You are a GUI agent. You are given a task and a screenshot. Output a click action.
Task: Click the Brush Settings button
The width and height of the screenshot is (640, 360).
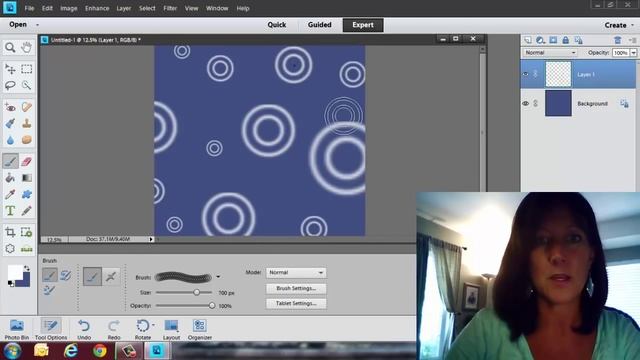tap(296, 288)
